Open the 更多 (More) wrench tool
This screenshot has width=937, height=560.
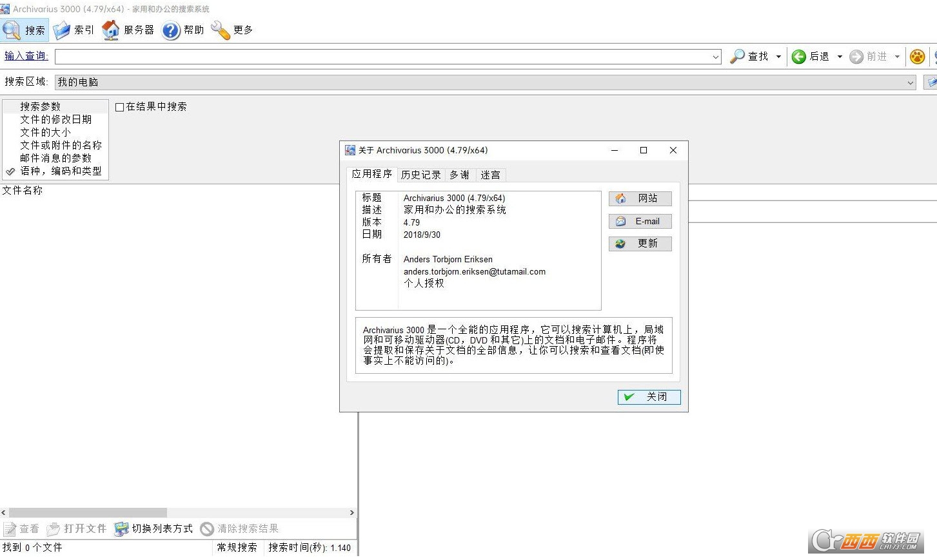click(232, 30)
